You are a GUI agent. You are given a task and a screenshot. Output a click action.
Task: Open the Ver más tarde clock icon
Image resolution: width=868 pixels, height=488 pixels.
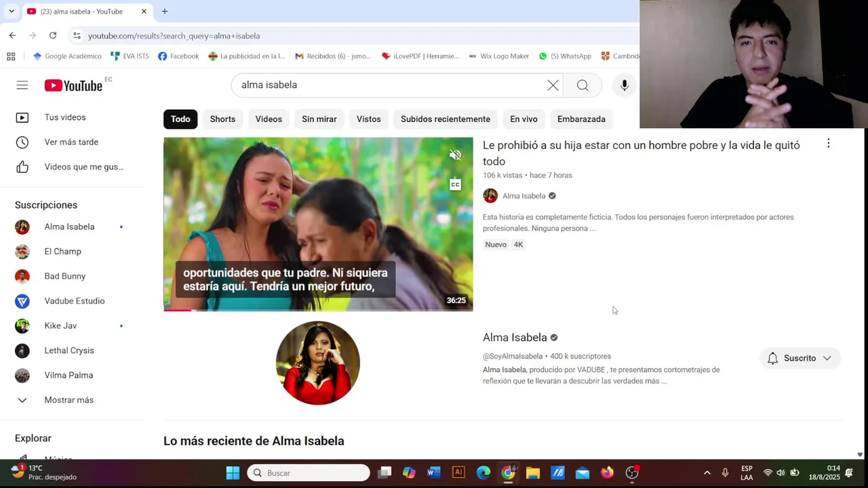[22, 142]
